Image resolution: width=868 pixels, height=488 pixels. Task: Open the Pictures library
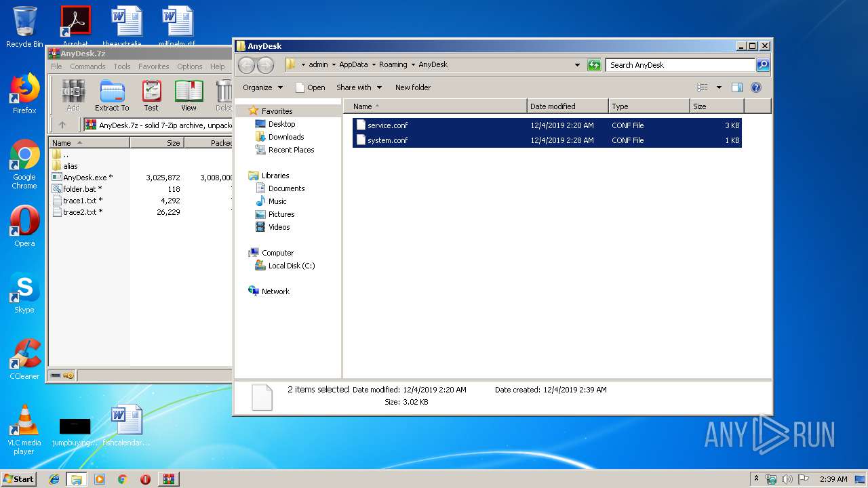click(275, 214)
